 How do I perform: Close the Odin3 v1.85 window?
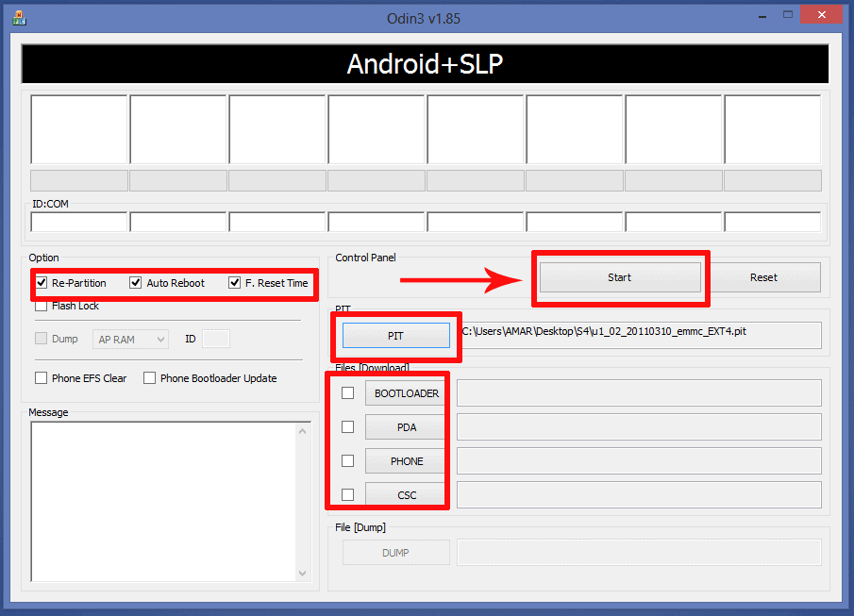click(822, 15)
